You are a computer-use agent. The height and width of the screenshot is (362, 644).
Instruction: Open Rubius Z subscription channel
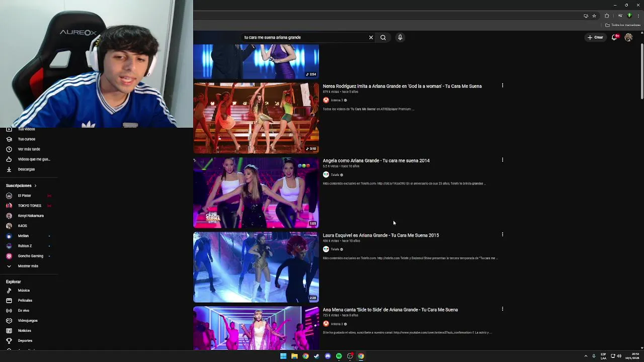click(29, 246)
